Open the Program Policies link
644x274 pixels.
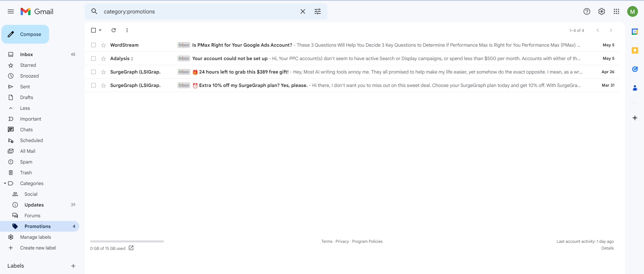367,241
